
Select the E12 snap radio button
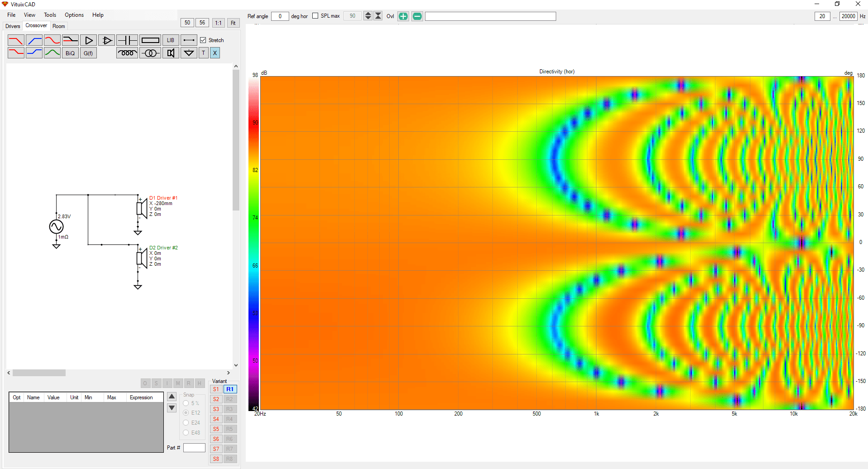pos(186,413)
